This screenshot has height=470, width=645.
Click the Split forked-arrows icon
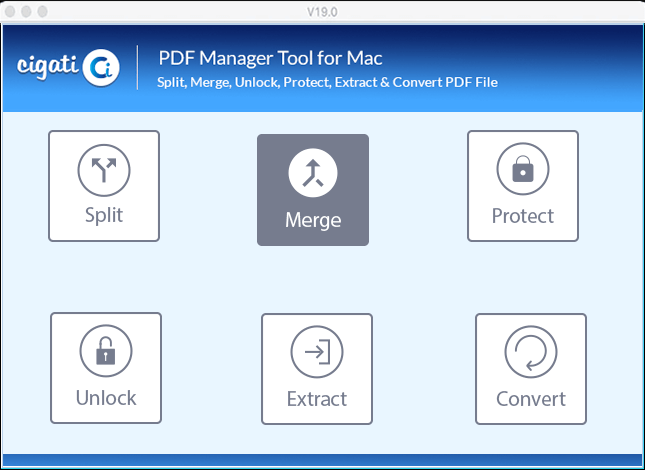(x=104, y=170)
